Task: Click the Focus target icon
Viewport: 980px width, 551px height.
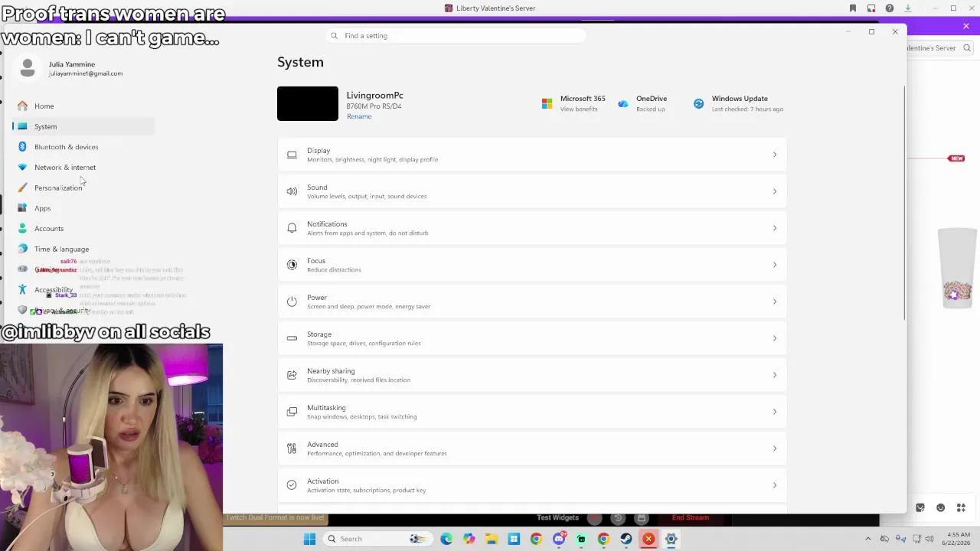Action: point(292,265)
